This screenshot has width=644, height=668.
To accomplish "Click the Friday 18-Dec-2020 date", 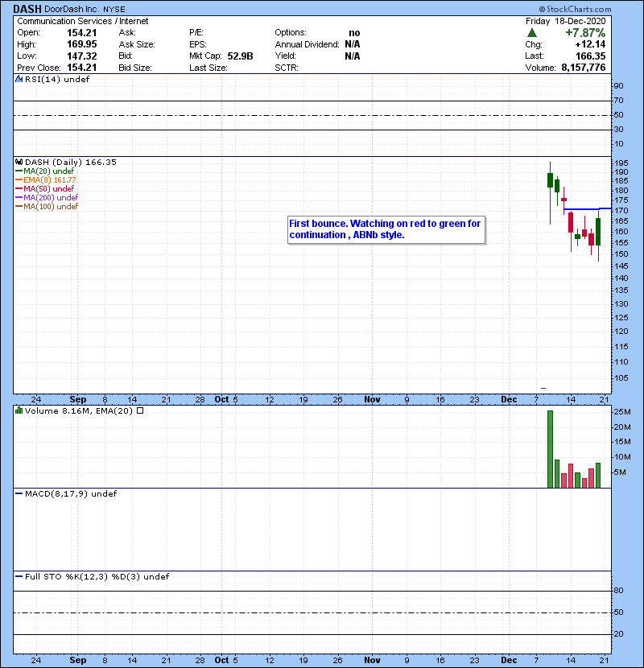I will (566, 21).
